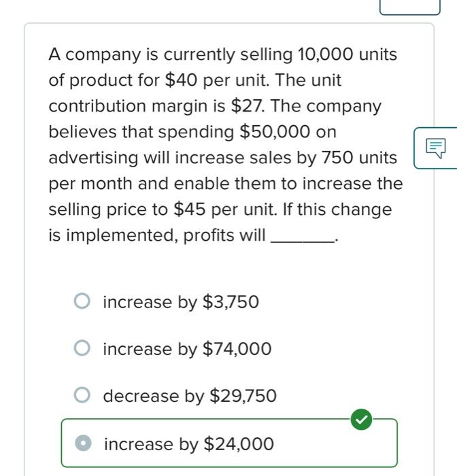Select radio for increase by $3,750

click(x=82, y=301)
